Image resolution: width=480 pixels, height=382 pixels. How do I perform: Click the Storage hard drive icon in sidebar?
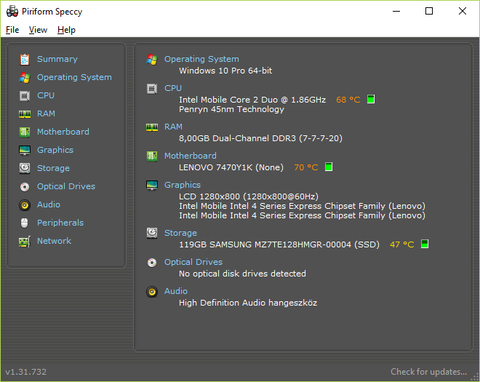[25, 168]
